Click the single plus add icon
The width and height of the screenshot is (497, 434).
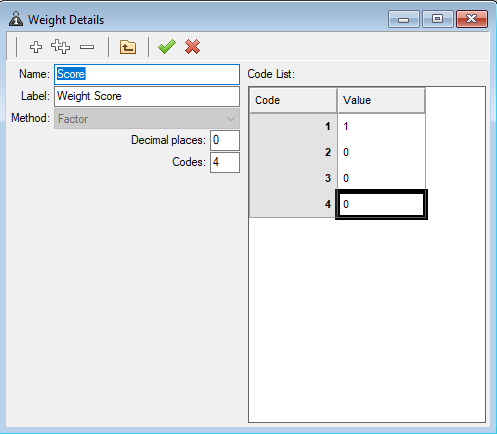coord(36,47)
